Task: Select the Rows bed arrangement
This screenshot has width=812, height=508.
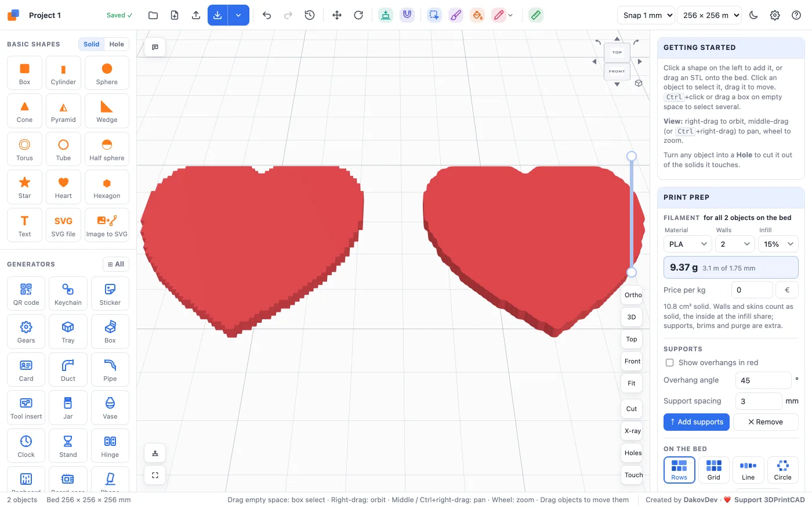Action: click(x=679, y=470)
